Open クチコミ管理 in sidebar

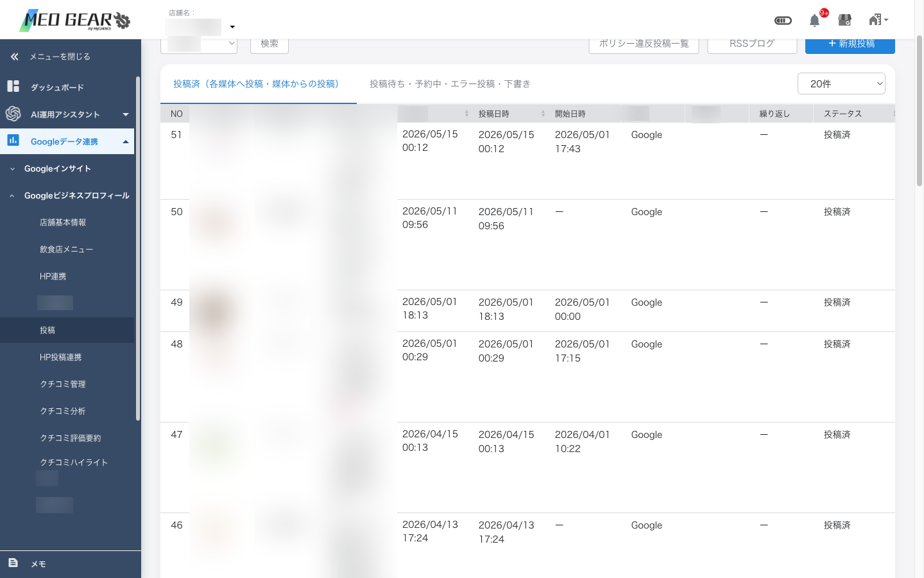tap(63, 384)
